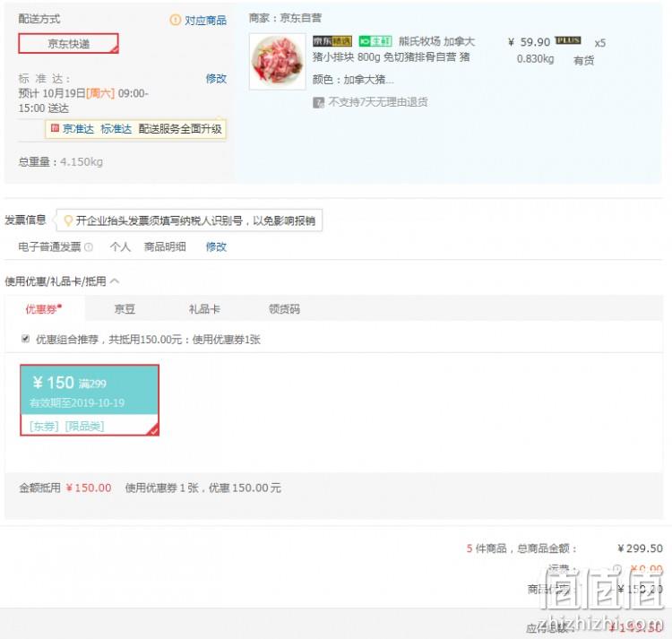The image size is (672, 639).
Task: Switch to the 礼品卡 tab
Action: click(x=204, y=309)
